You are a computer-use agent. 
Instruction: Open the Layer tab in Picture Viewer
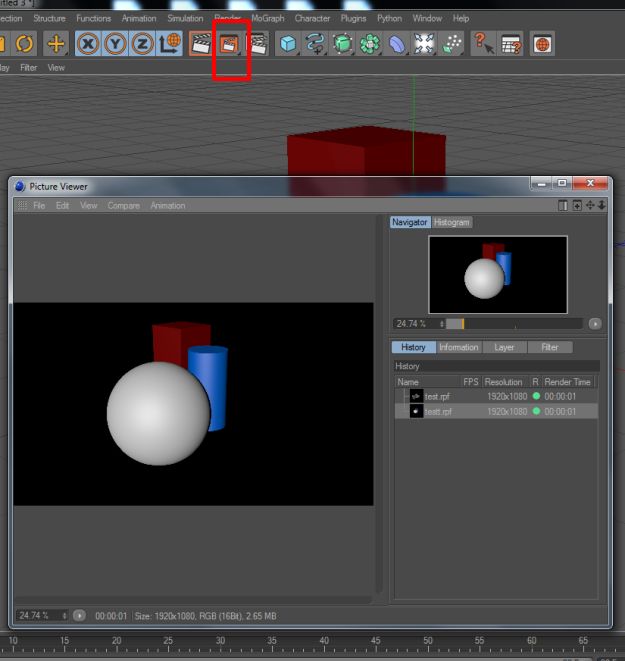click(x=504, y=347)
